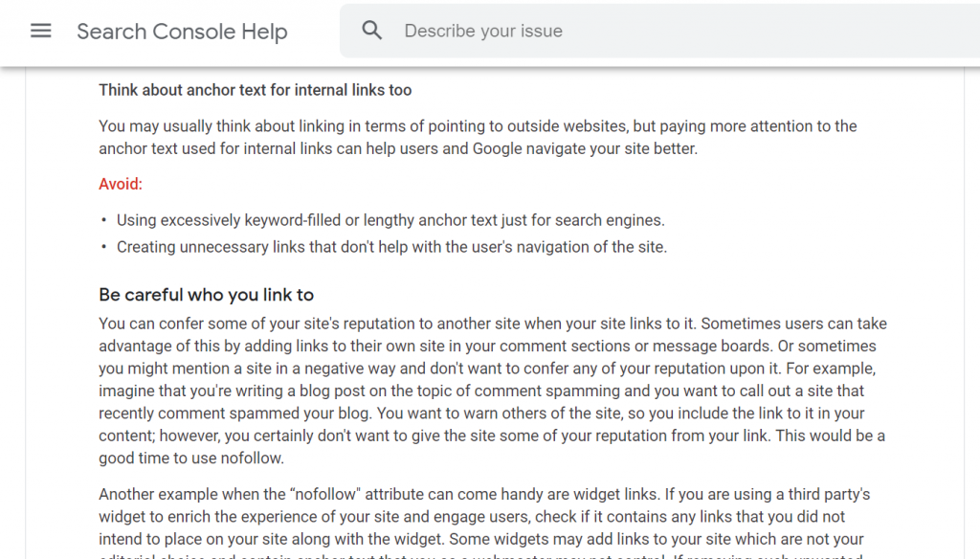Click the search magnifier icon
Screen dimensions: 980x559
pos(372,31)
